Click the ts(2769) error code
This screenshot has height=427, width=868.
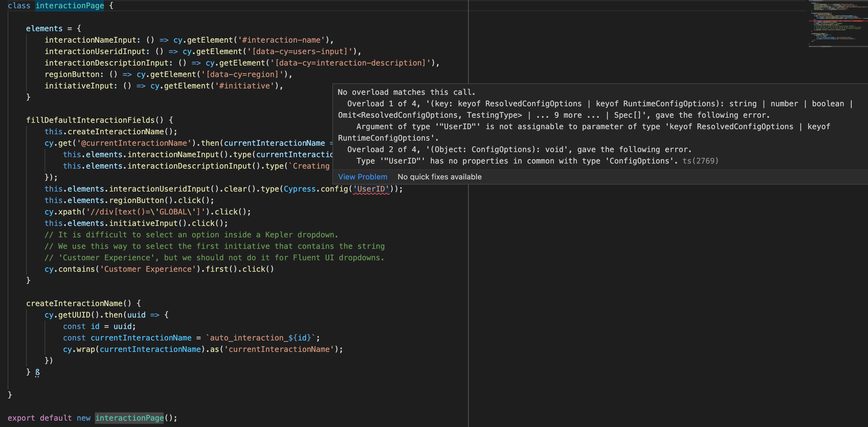(x=700, y=161)
